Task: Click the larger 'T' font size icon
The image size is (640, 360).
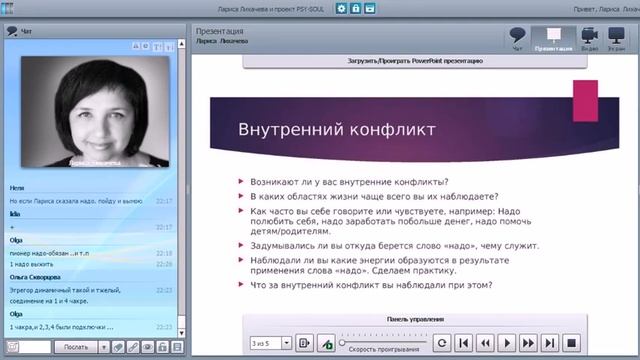Action: [x=157, y=47]
